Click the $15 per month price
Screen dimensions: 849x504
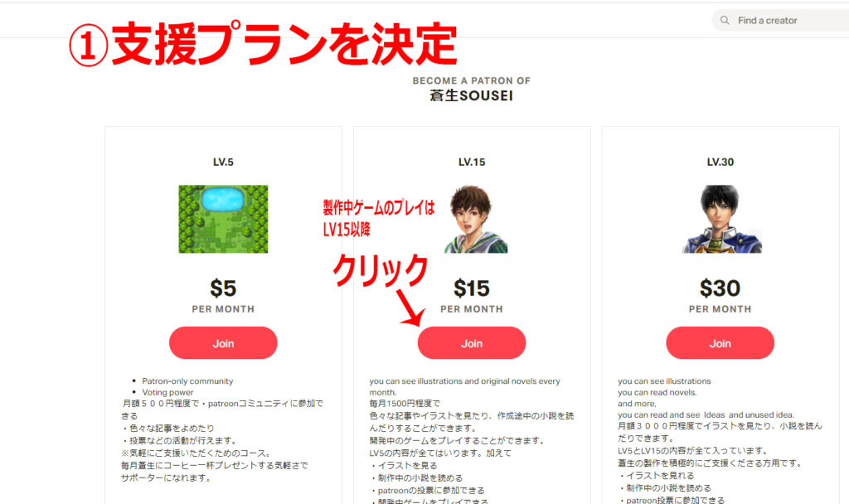472,296
